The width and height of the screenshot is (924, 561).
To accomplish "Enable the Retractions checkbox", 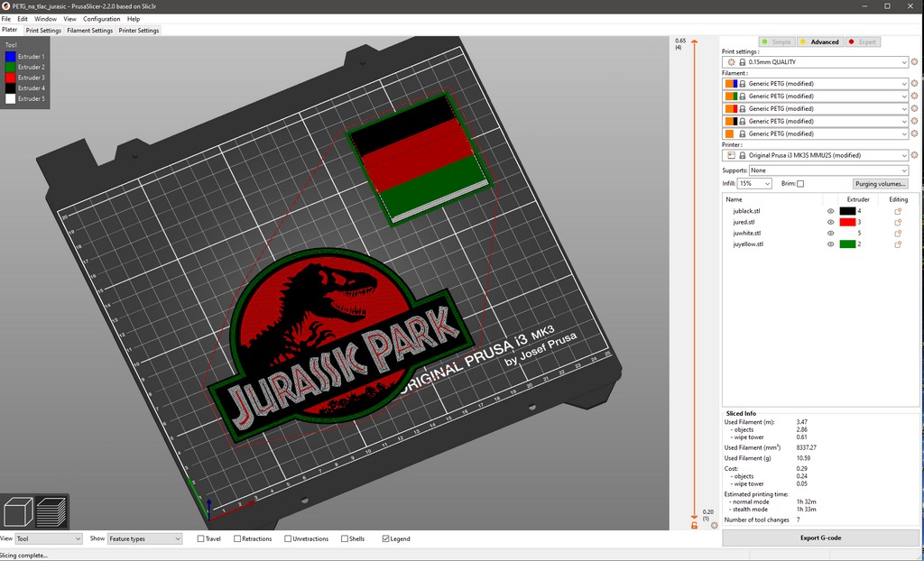I will pos(237,538).
